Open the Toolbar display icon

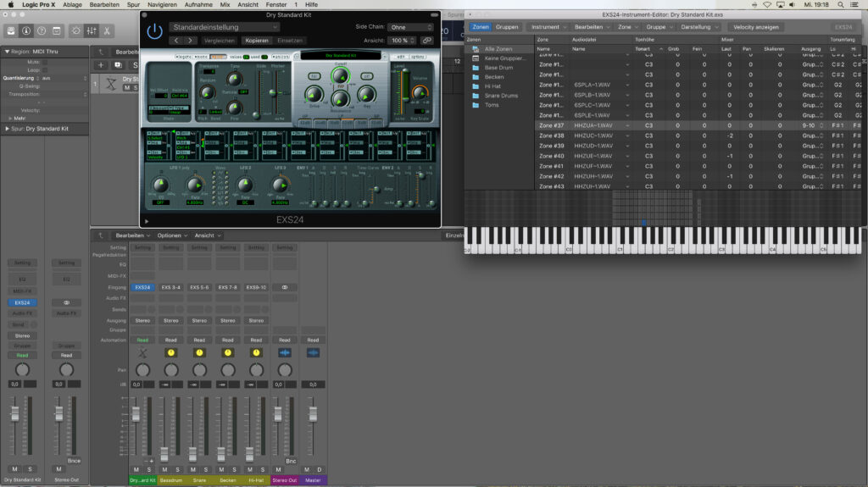(57, 31)
